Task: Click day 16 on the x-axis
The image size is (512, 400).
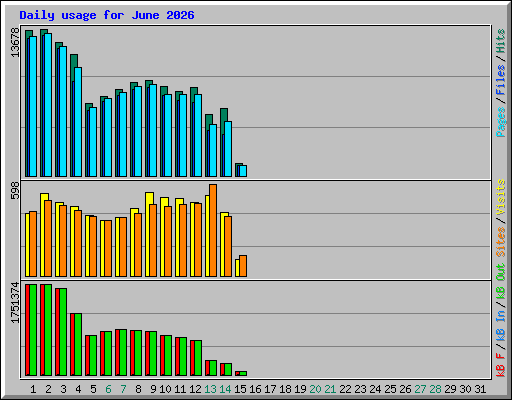Action: pyautogui.click(x=255, y=389)
